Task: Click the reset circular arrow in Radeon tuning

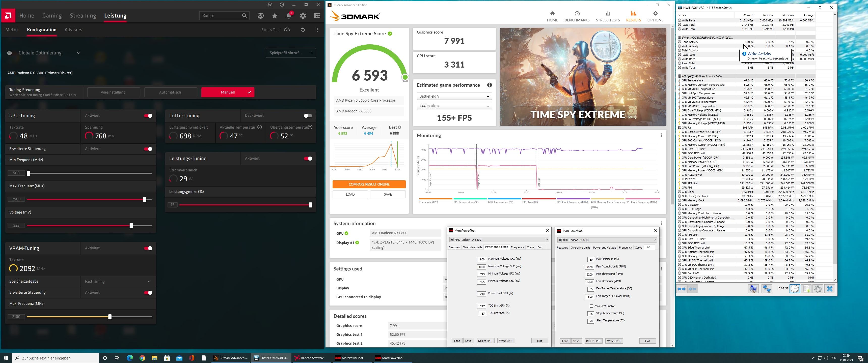Action: [303, 30]
